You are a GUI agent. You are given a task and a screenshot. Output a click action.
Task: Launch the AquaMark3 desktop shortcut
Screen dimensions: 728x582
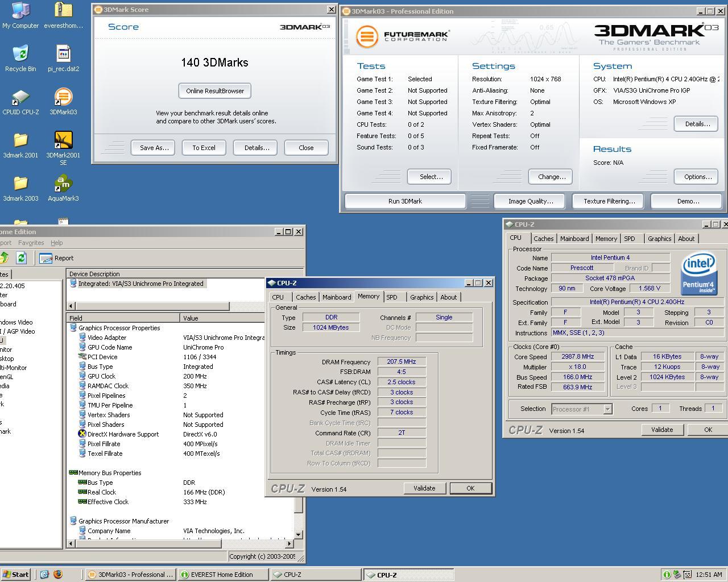63,188
